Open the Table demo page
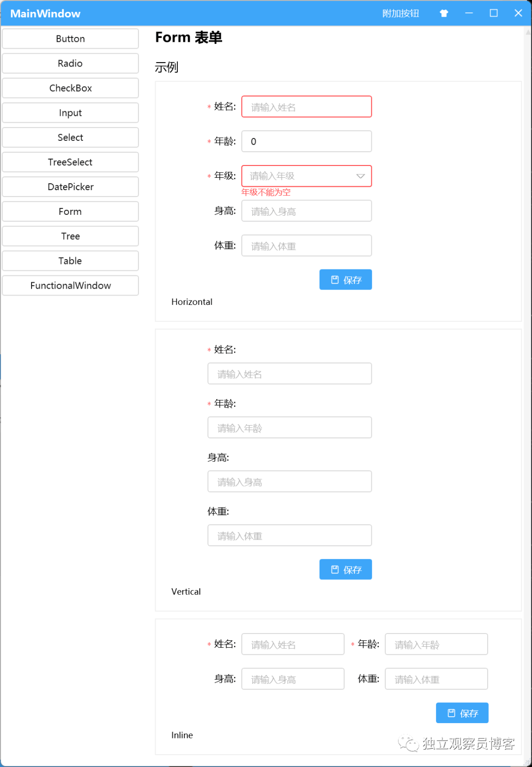This screenshot has width=532, height=767. [x=70, y=261]
